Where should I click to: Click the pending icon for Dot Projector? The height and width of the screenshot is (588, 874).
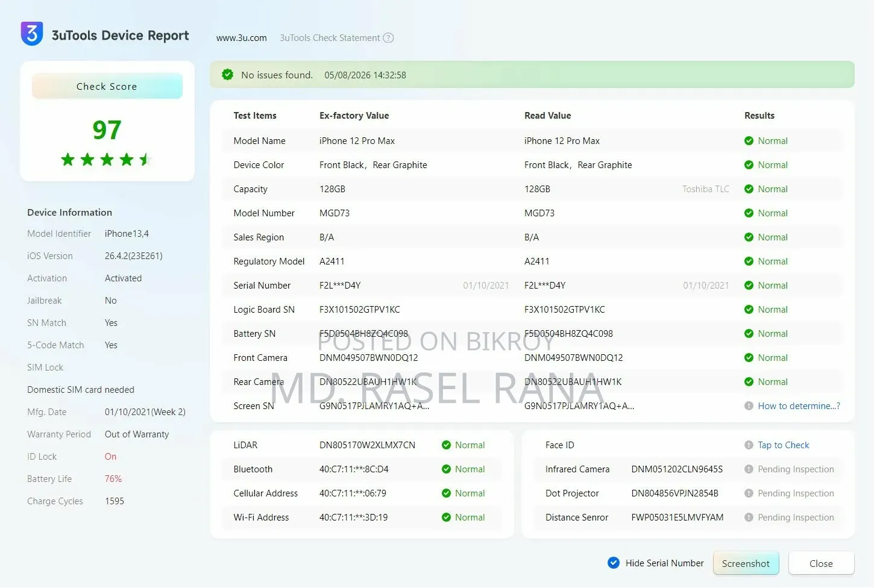(x=749, y=493)
